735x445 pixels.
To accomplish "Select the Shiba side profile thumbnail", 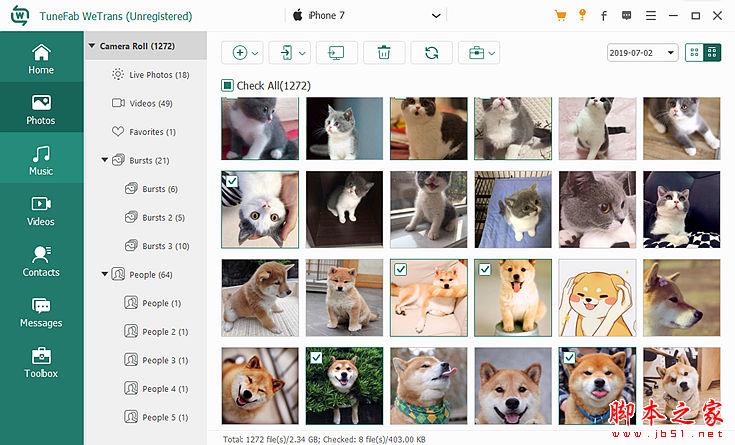I will (682, 298).
